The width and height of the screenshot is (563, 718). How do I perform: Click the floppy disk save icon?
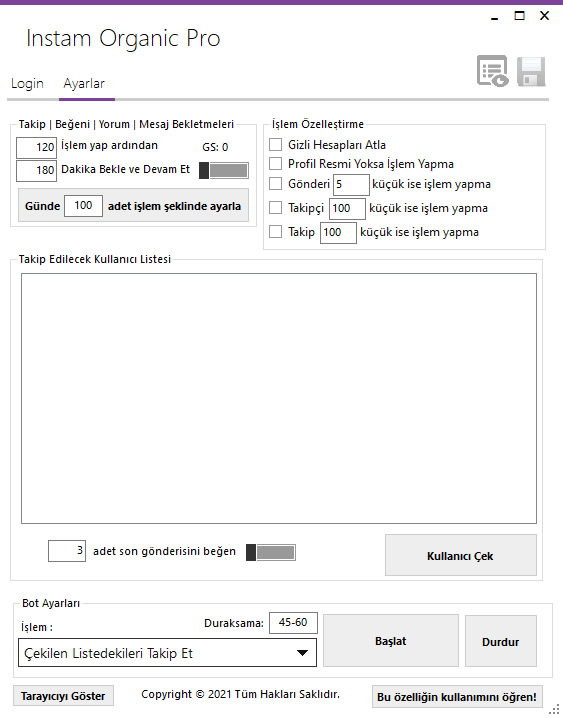tap(531, 71)
